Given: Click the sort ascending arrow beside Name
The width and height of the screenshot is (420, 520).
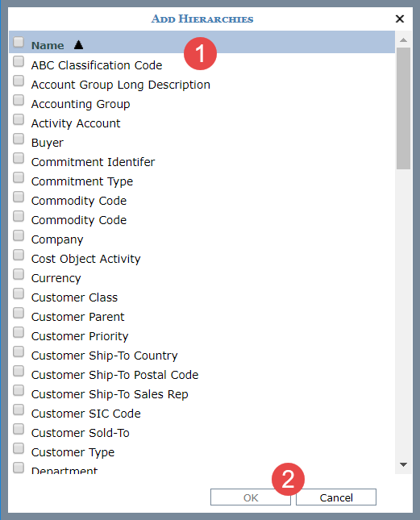Looking at the screenshot, I should pyautogui.click(x=78, y=45).
